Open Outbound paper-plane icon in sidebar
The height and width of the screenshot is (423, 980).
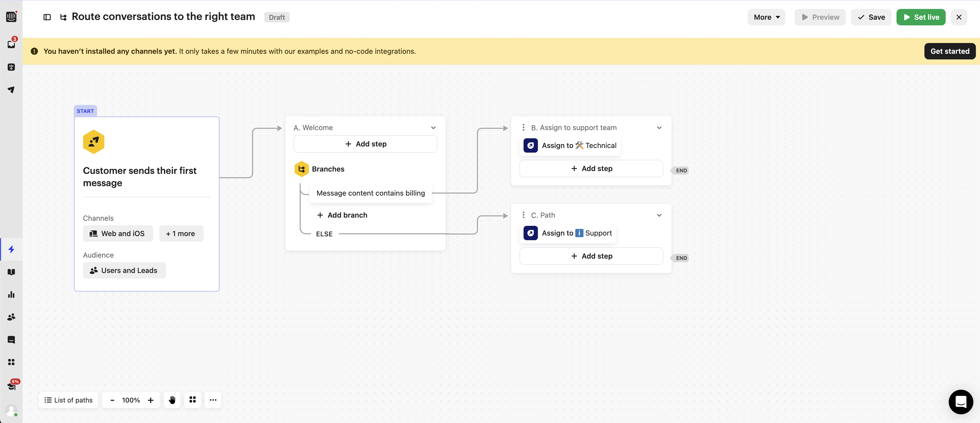point(12,90)
